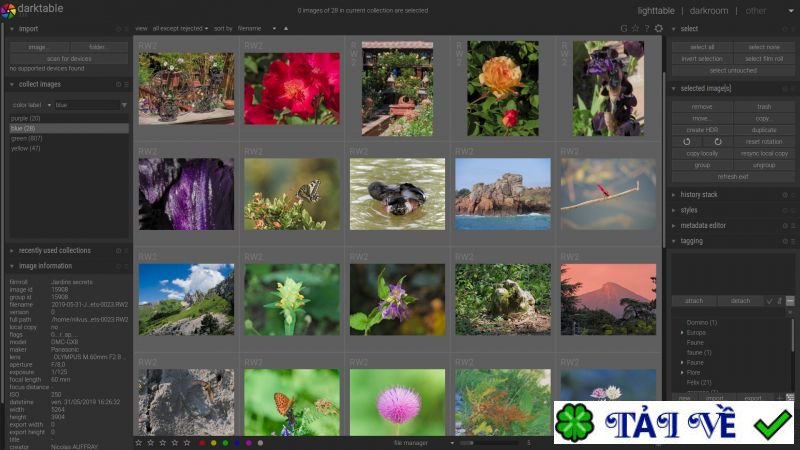Toggle the star overlay icon in top bar

pos(635,28)
